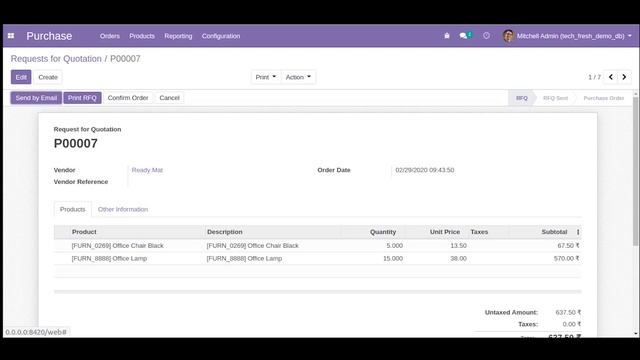Click the Edit button

(x=21, y=77)
